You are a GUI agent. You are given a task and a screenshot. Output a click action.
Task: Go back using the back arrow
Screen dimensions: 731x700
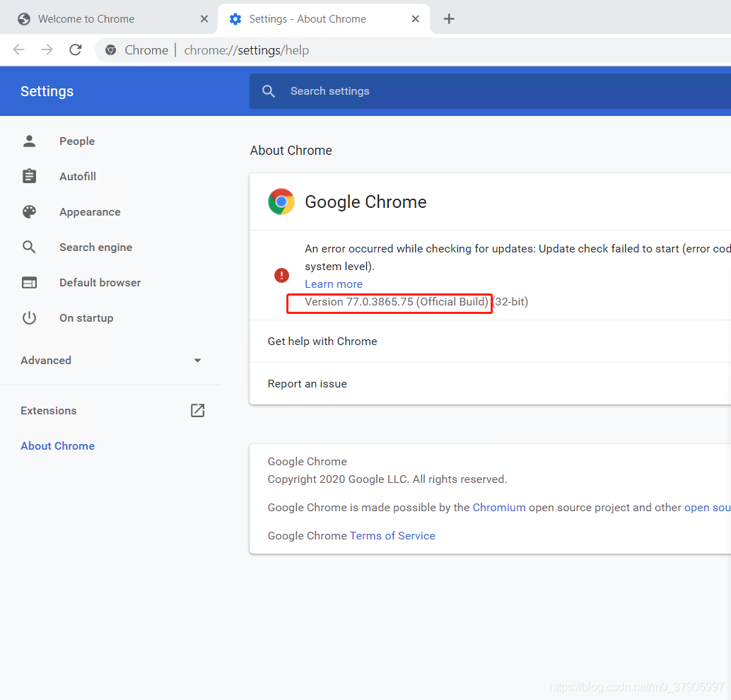coord(19,49)
